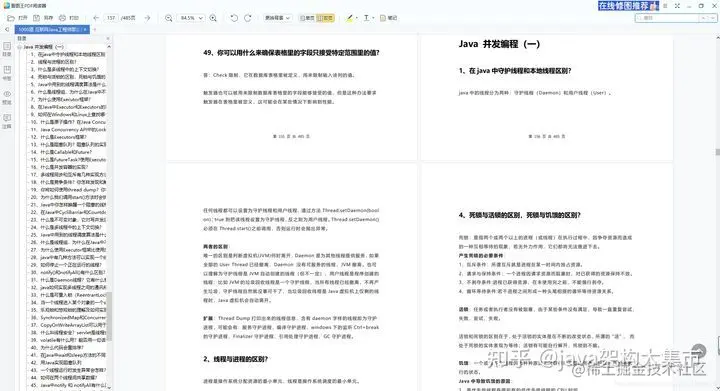Open outline item 15 FutureTask
720x391 pixels.
pos(68,160)
